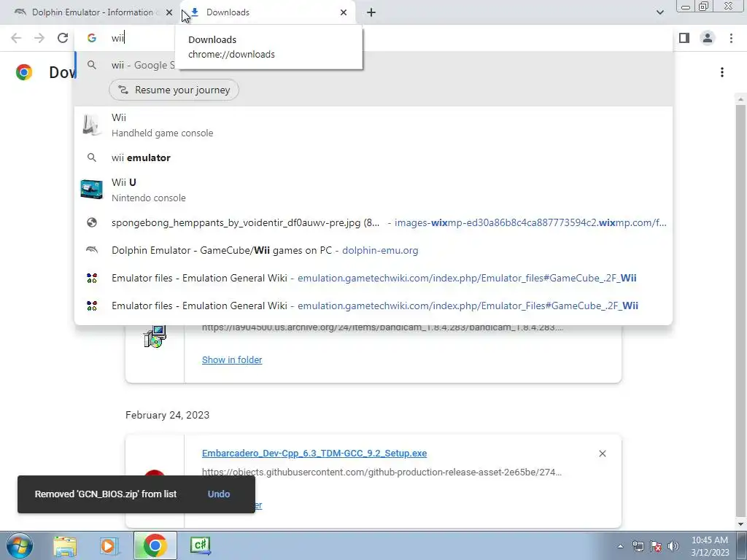This screenshot has width=747, height=560.
Task: Open the volume speaker tray icon
Action: [673, 547]
